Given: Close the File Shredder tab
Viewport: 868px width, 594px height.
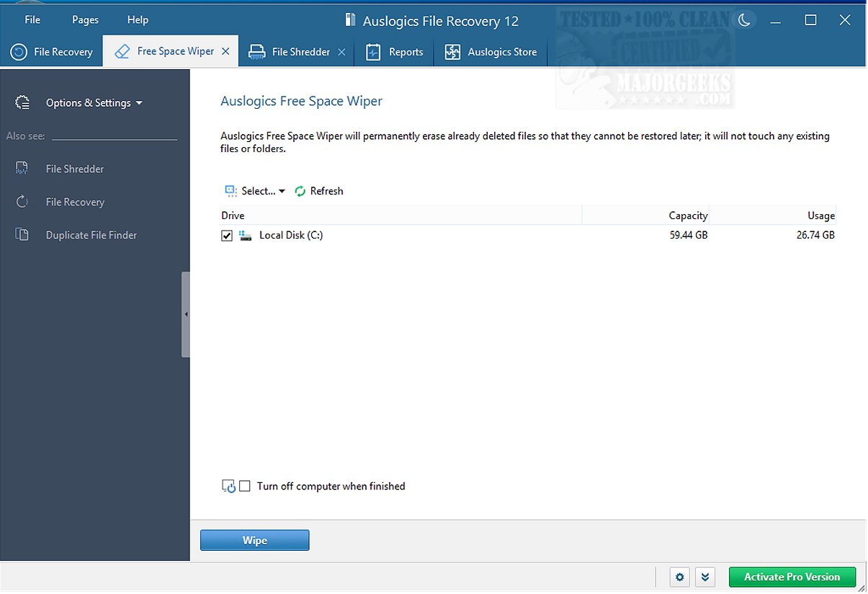Looking at the screenshot, I should (x=341, y=52).
